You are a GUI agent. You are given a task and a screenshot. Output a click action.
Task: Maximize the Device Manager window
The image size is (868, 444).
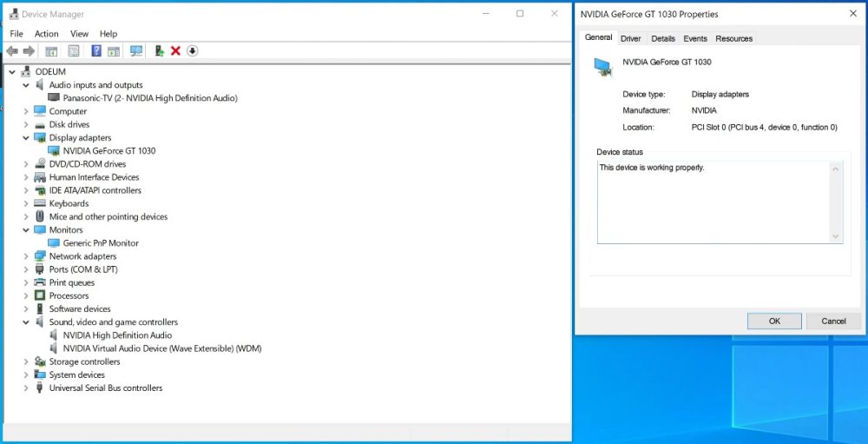[520, 14]
